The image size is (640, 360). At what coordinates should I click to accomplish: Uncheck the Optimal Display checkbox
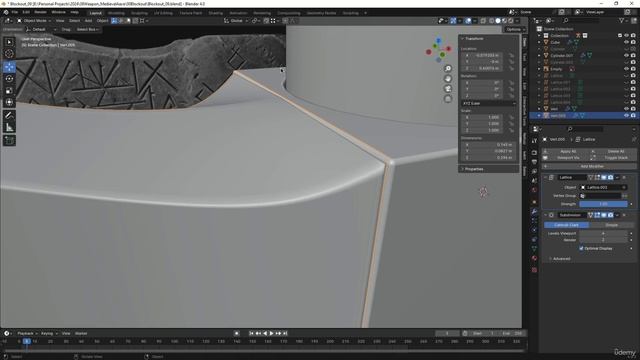pos(581,248)
